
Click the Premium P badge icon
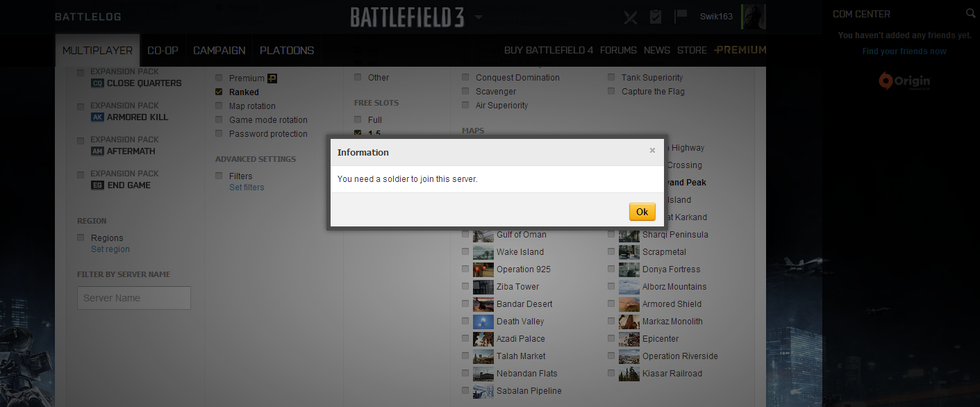(x=272, y=78)
